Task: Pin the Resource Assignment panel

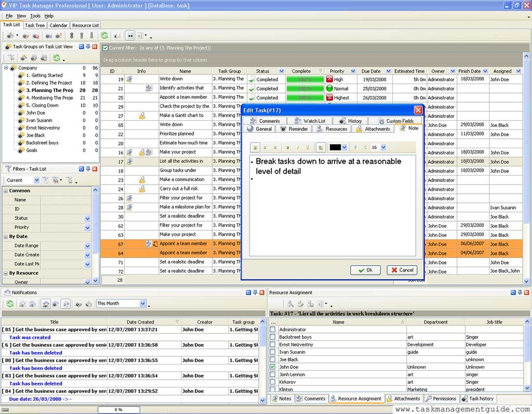Action: point(520,292)
